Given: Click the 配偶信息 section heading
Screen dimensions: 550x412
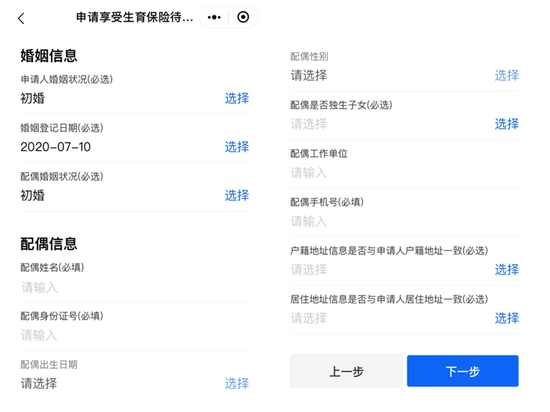Looking at the screenshot, I should coord(49,244).
